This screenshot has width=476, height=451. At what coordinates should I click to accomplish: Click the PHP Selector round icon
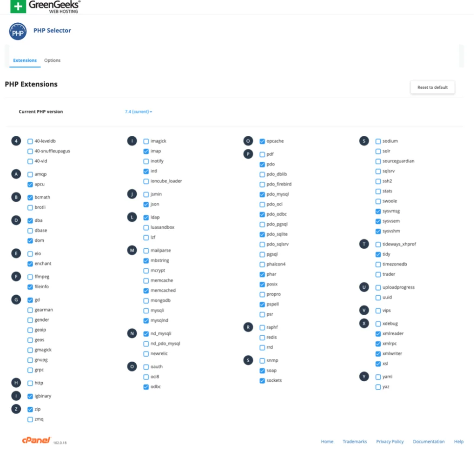(18, 31)
